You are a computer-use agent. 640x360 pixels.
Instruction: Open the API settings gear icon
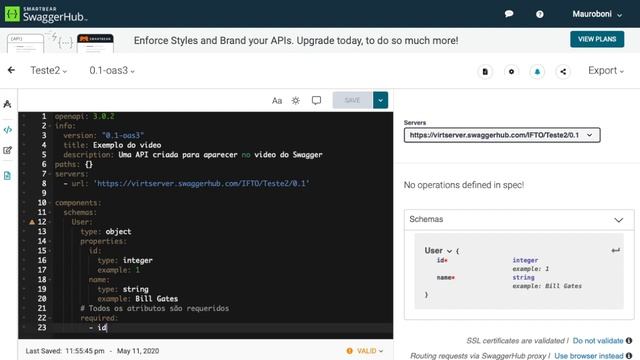(511, 72)
